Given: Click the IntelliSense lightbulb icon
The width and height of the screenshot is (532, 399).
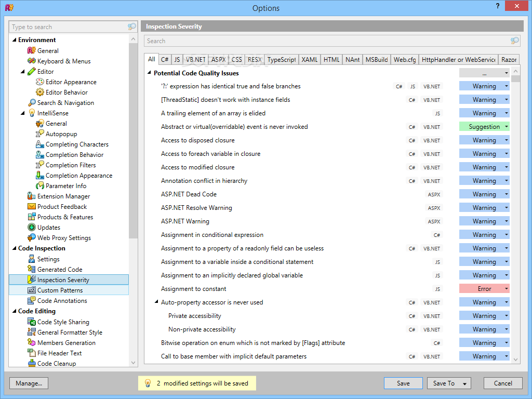Looking at the screenshot, I should 31,113.
